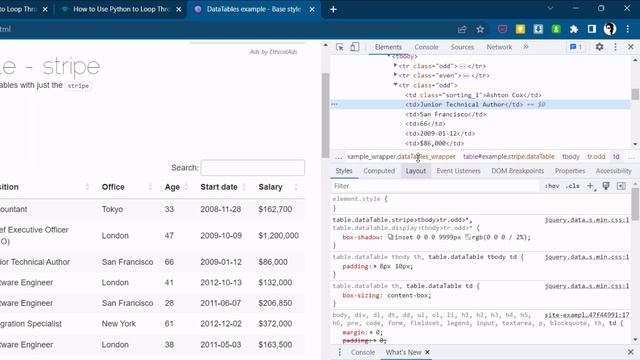Image resolution: width=640 pixels, height=360 pixels.
Task: Switch to the Console tab
Action: [x=426, y=47]
